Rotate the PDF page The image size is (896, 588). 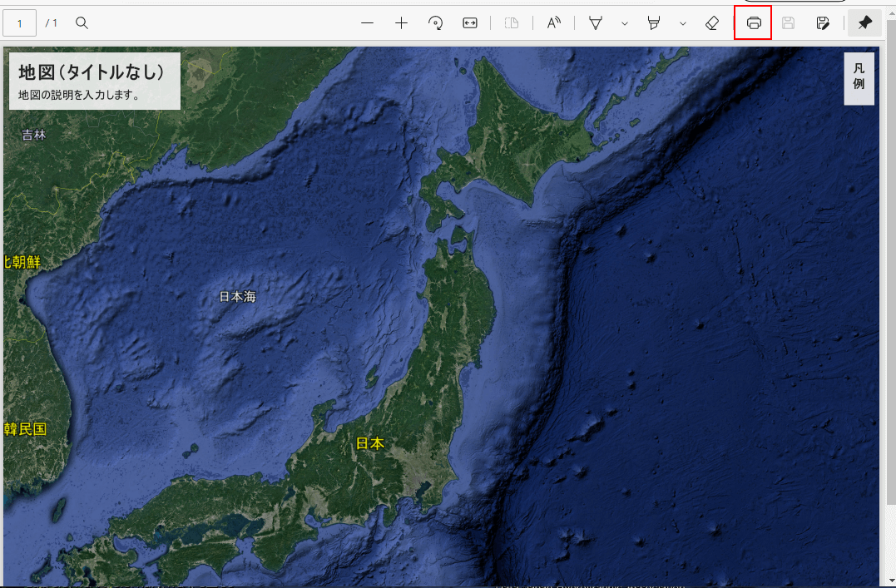tap(435, 22)
